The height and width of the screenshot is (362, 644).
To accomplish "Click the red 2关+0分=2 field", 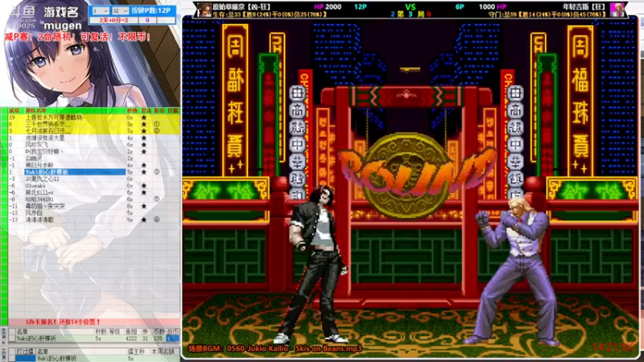I will [x=114, y=19].
